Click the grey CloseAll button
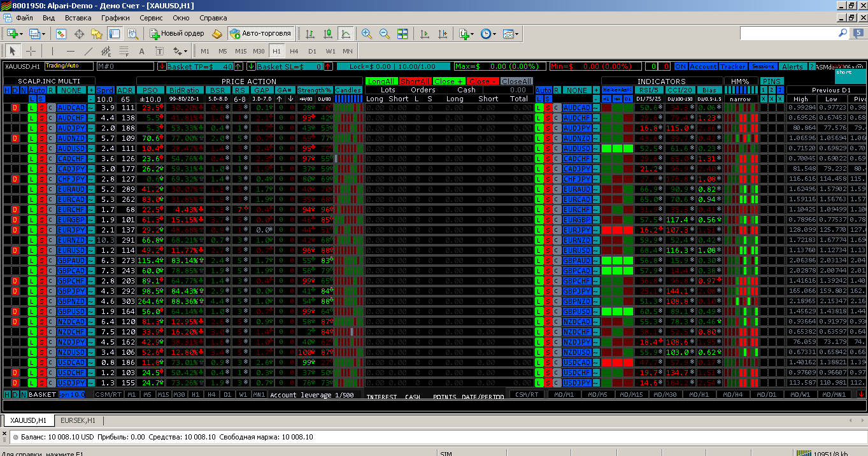 516,82
